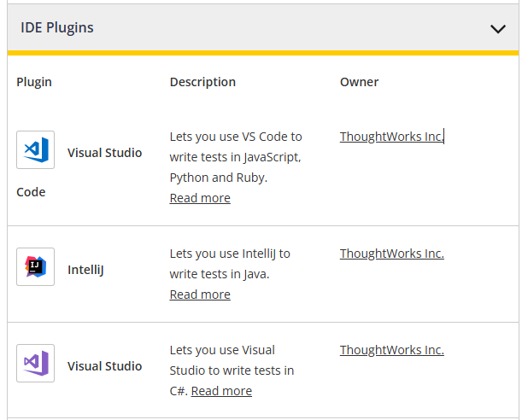The width and height of the screenshot is (528, 420).
Task: Click the IntelliJ Java description text
Action: point(229,264)
